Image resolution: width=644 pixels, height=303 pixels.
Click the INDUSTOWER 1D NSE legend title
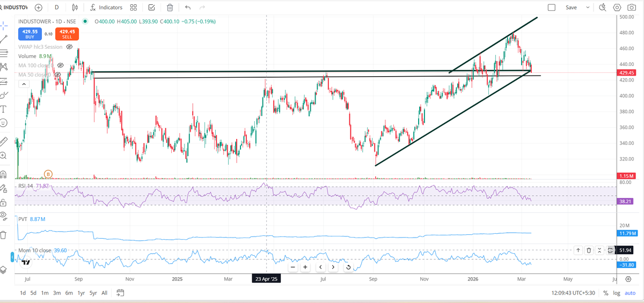coord(47,21)
